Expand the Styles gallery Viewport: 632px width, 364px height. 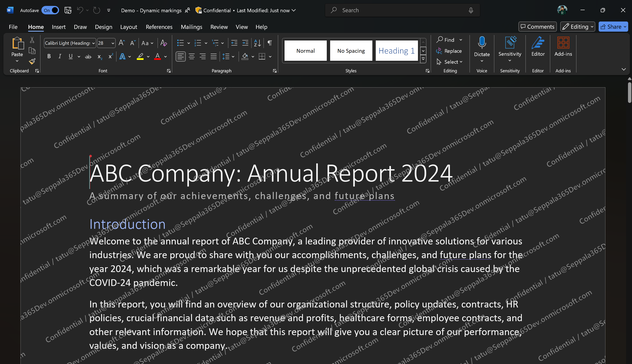[x=423, y=59]
